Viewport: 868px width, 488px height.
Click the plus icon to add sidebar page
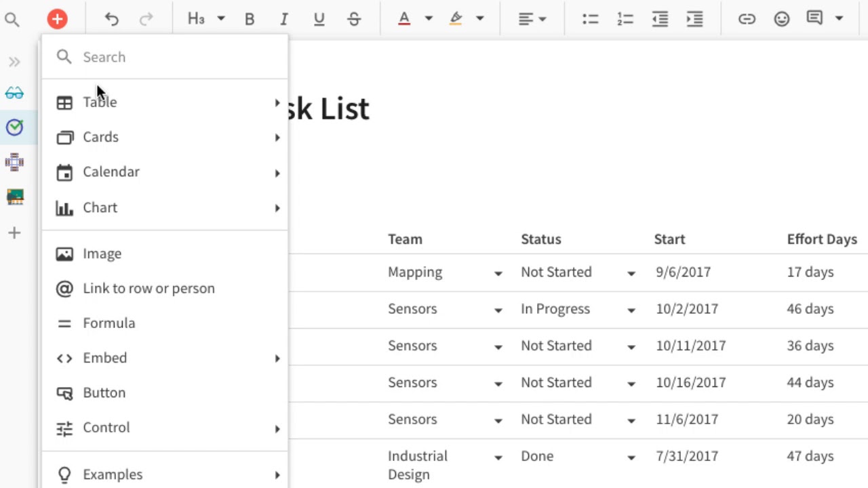(x=14, y=233)
